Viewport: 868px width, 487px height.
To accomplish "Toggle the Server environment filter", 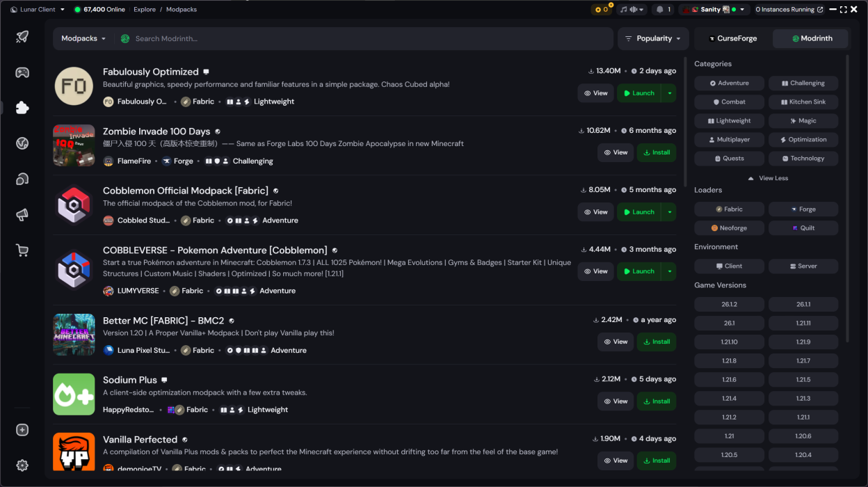I will pos(803,266).
